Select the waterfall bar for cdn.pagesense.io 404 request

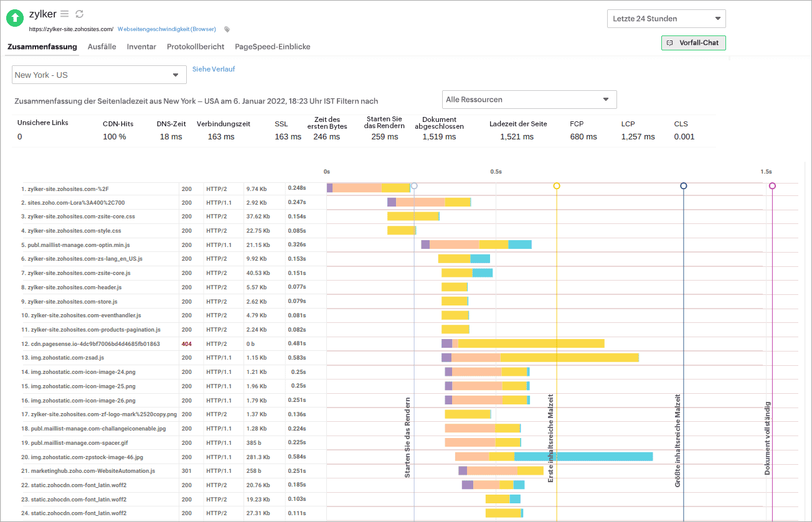coord(523,343)
